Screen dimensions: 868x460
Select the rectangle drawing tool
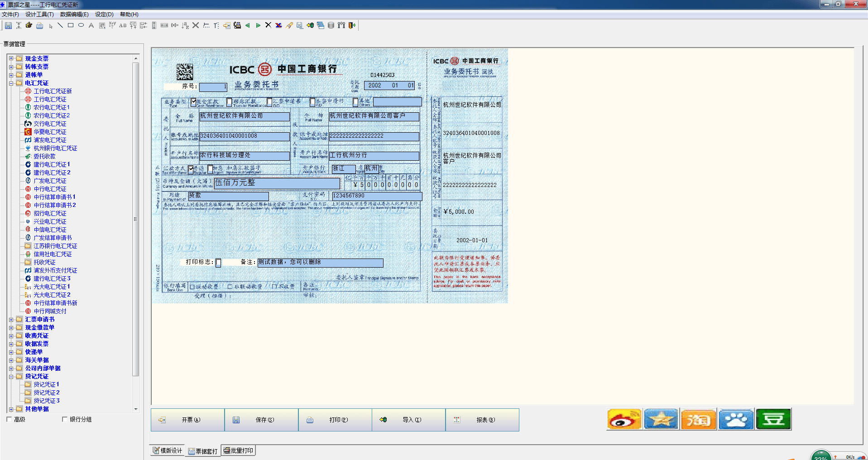[71, 25]
